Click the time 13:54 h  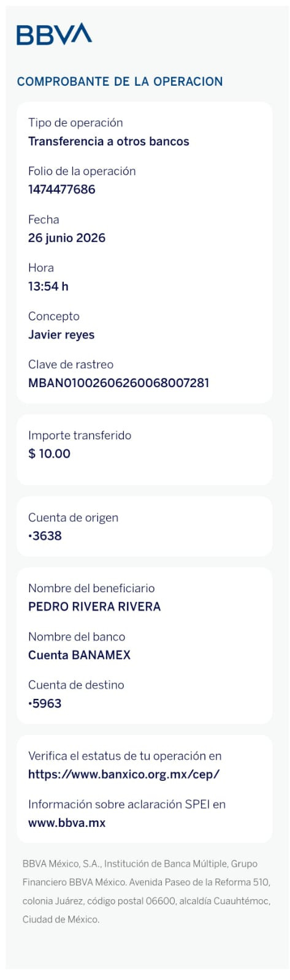click(48, 286)
